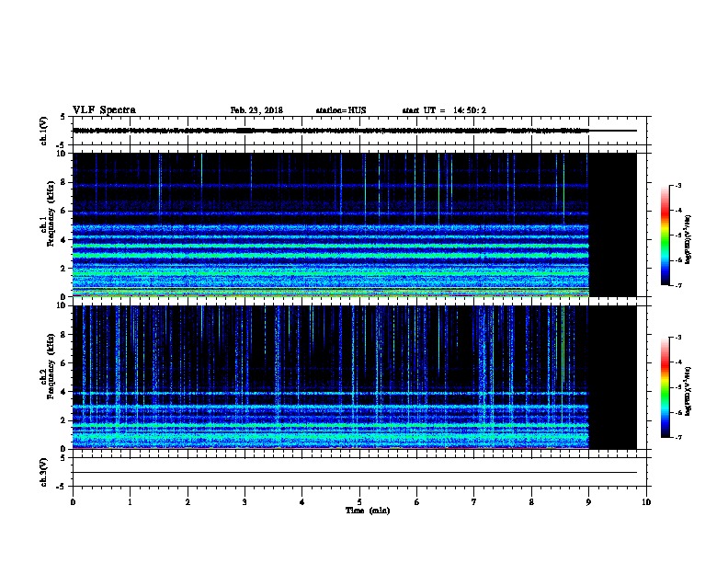Click the "6" kHz tick on ch.2 frequency axis
728x563 pixels.
click(63, 363)
